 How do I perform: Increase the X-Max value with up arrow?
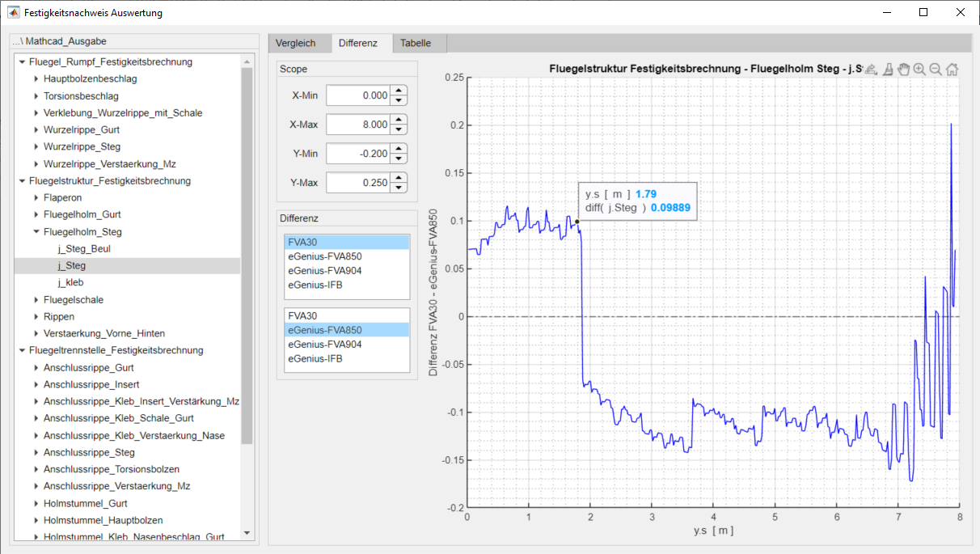[x=399, y=120]
